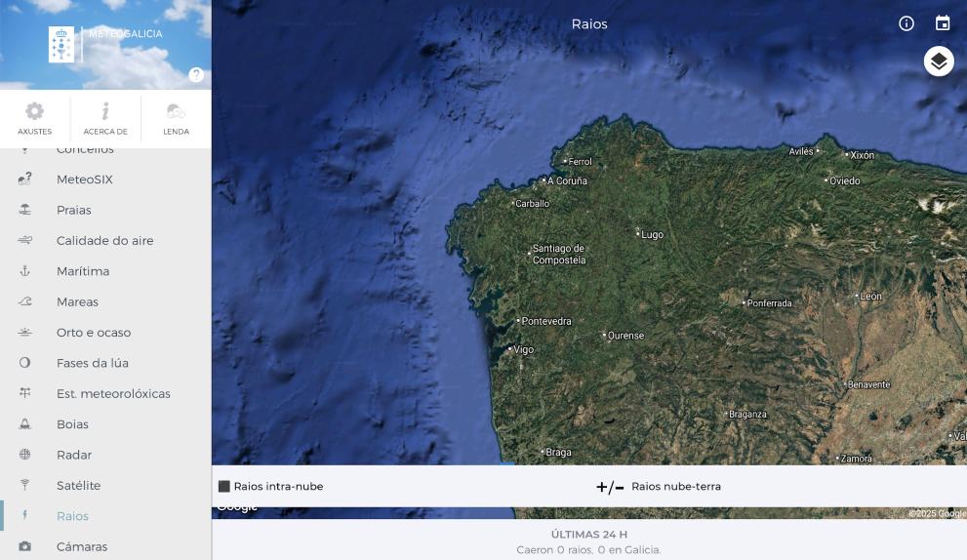Click the Lugo city label on map
Viewport: 967px width, 560px height.
click(x=652, y=234)
